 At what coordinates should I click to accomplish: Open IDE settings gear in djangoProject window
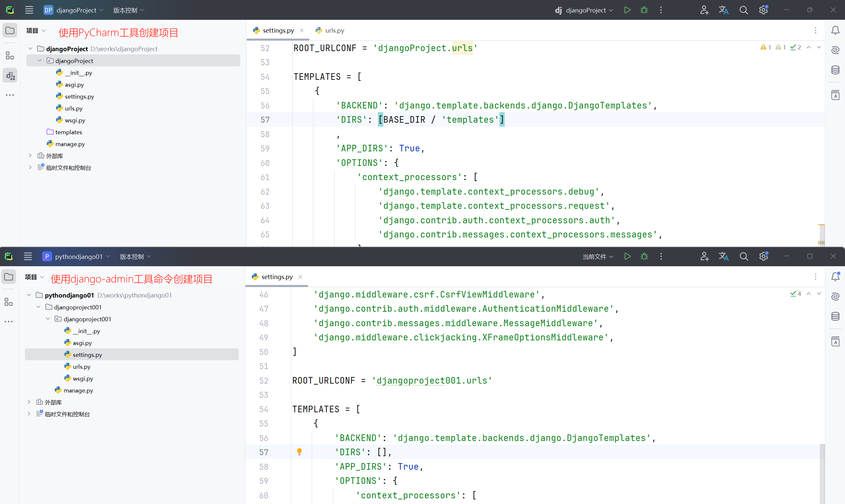[763, 10]
